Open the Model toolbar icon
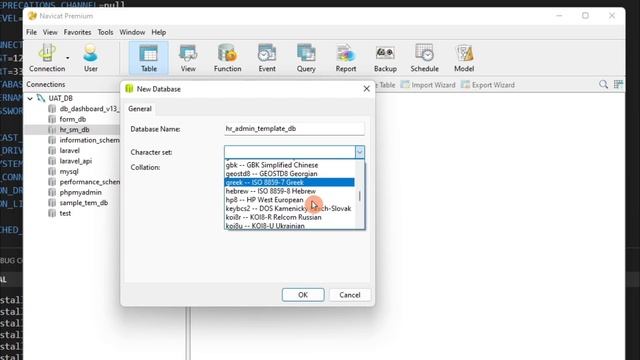The height and width of the screenshot is (360, 640). [464, 58]
